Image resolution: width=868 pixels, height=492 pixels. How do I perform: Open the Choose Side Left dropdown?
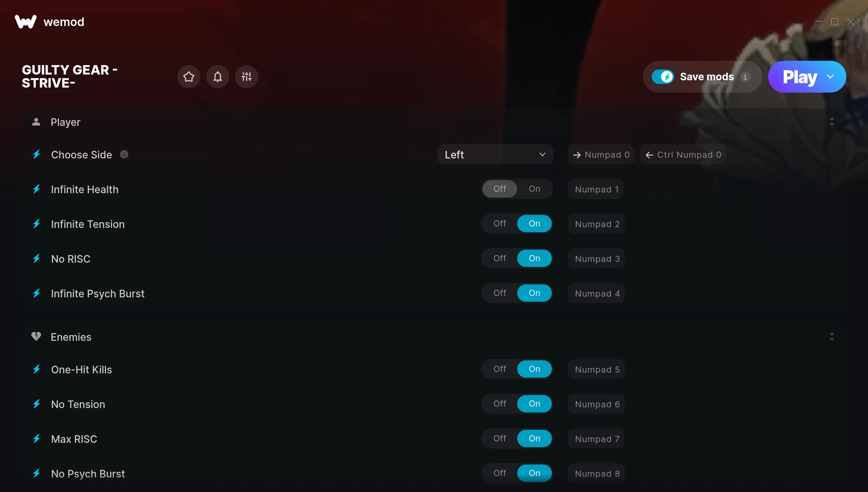[495, 154]
